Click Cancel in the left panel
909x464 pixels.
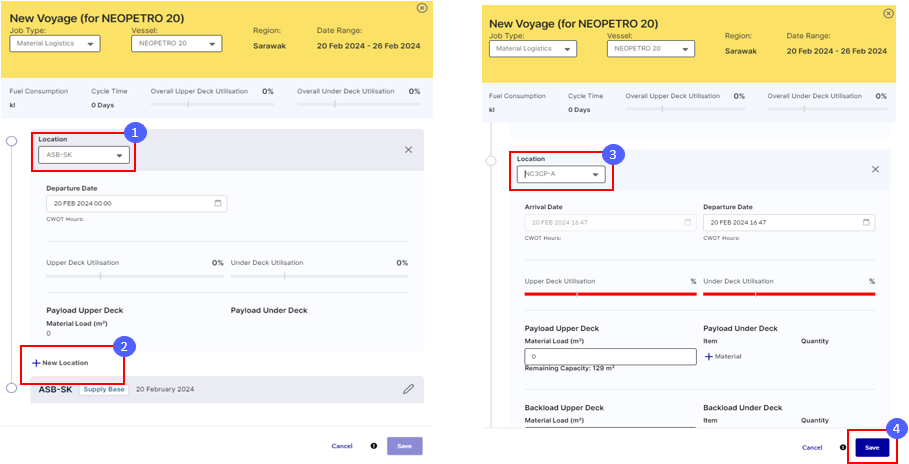(342, 446)
